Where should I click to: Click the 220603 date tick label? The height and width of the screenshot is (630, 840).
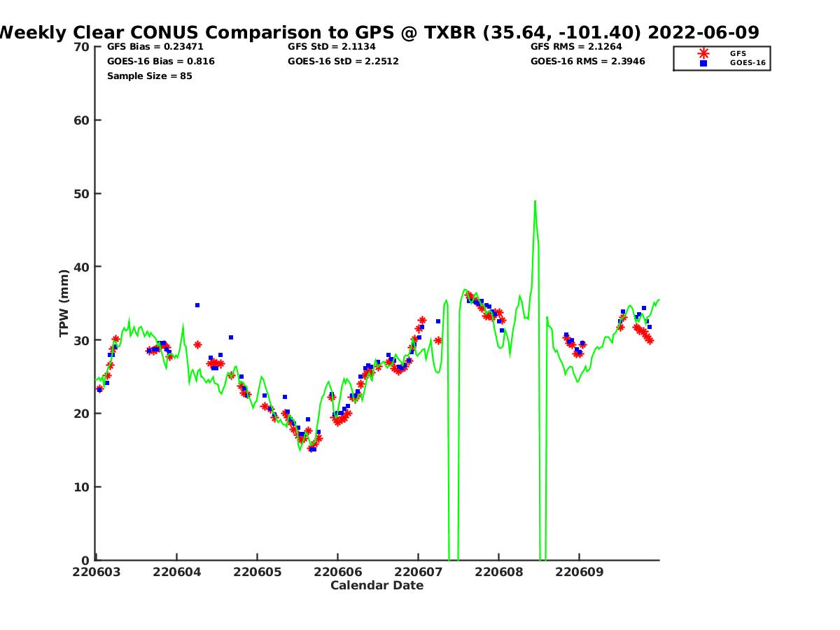click(97, 572)
